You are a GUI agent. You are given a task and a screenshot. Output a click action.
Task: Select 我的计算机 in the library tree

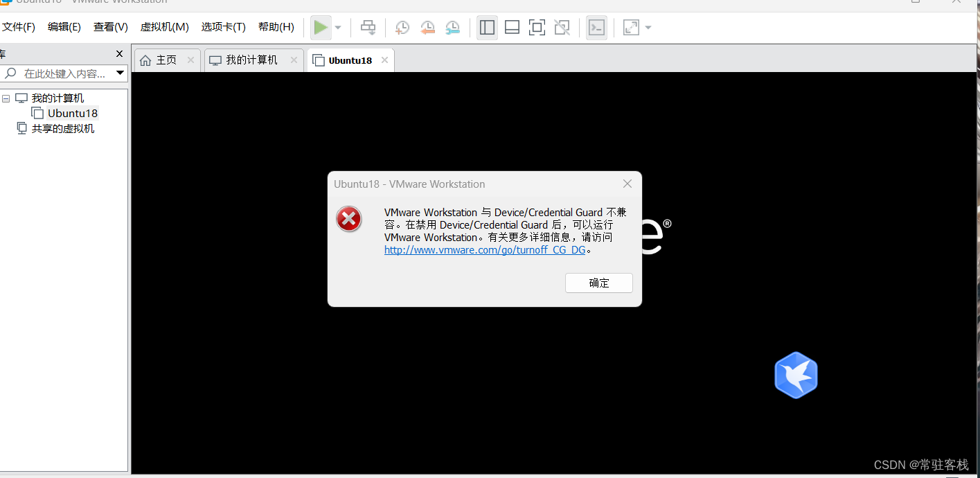pos(58,98)
